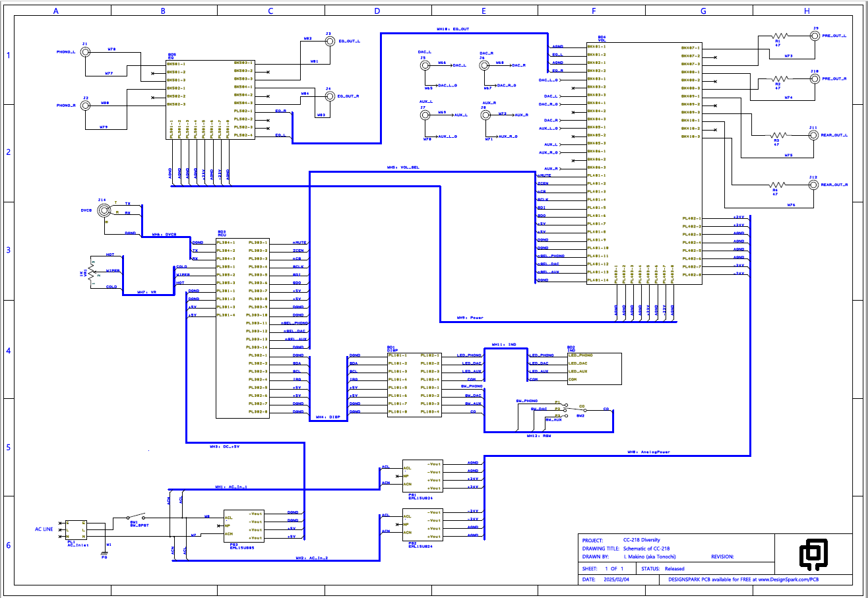Click pin label PL304-1 on MCU board
The width and height of the screenshot is (868, 598).
(x=226, y=243)
